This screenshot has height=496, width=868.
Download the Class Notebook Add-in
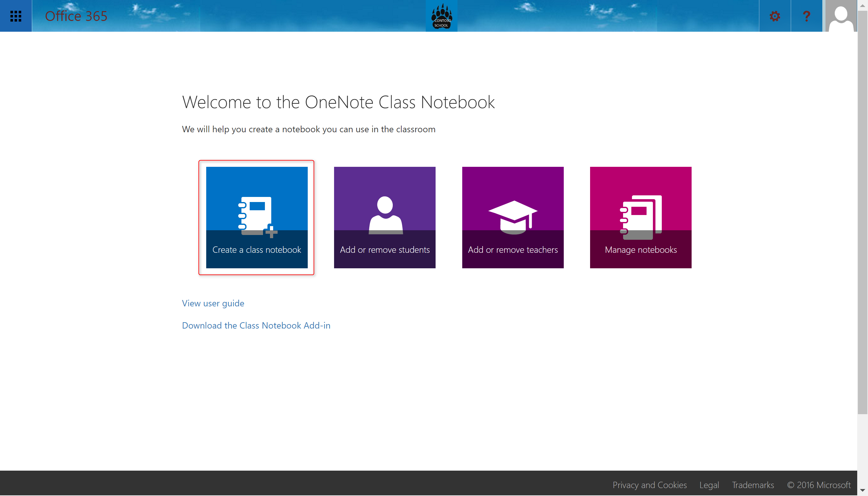point(256,325)
